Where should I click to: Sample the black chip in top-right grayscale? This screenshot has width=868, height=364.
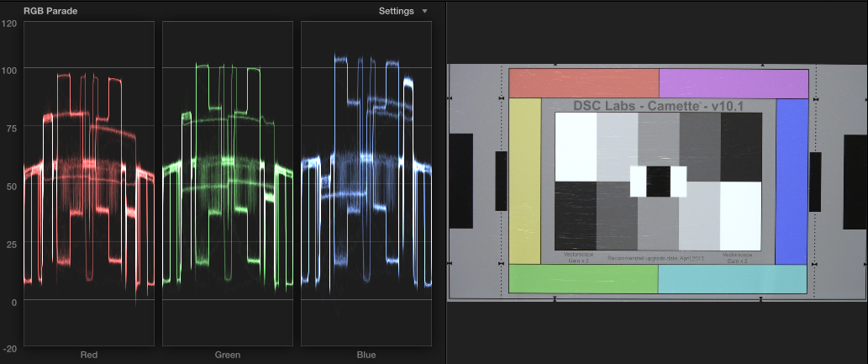coord(741,146)
